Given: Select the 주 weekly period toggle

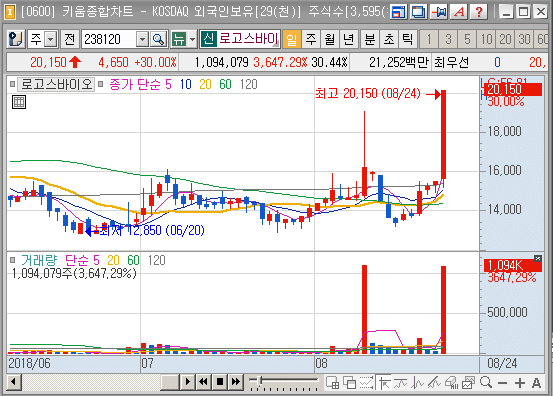Looking at the screenshot, I should click(311, 39).
